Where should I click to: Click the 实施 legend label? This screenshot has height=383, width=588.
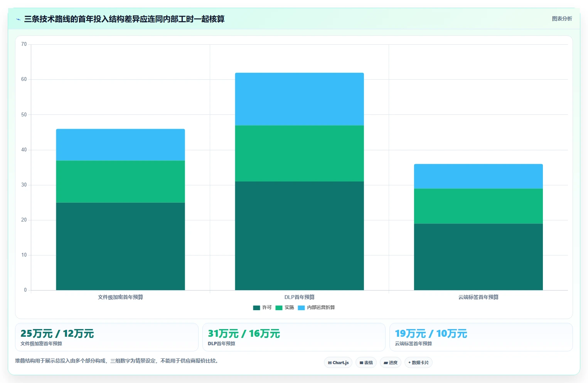click(289, 307)
